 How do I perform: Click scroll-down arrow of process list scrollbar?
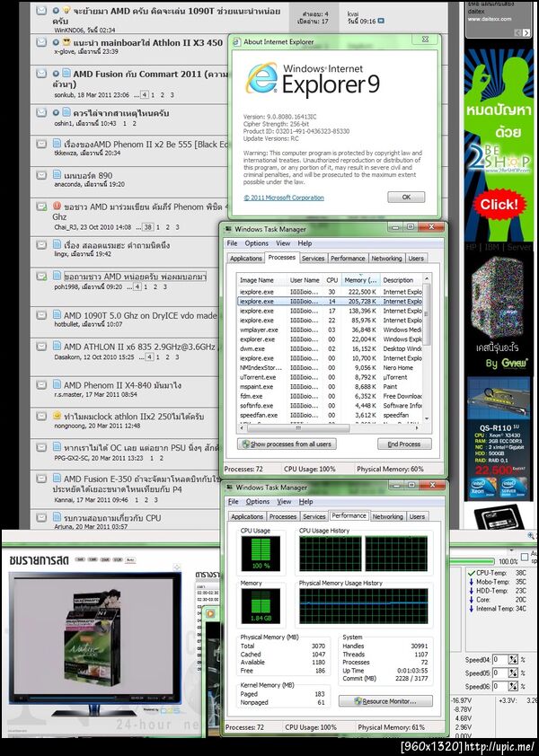427,419
